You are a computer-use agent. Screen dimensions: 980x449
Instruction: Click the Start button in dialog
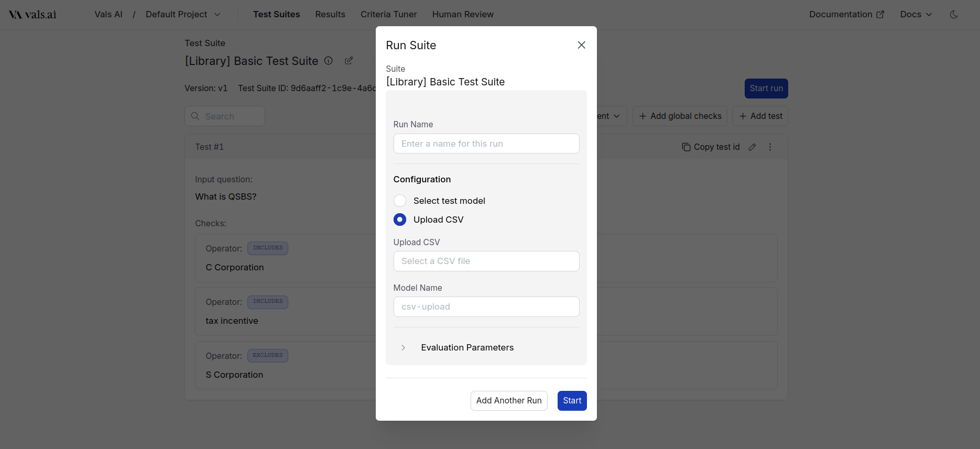click(572, 401)
